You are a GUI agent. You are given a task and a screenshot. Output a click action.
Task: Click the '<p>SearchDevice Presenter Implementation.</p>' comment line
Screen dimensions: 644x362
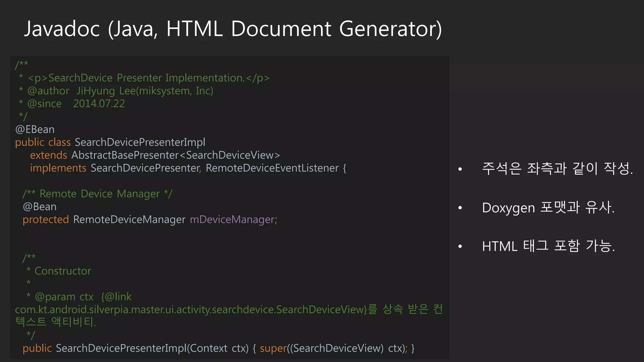(144, 78)
